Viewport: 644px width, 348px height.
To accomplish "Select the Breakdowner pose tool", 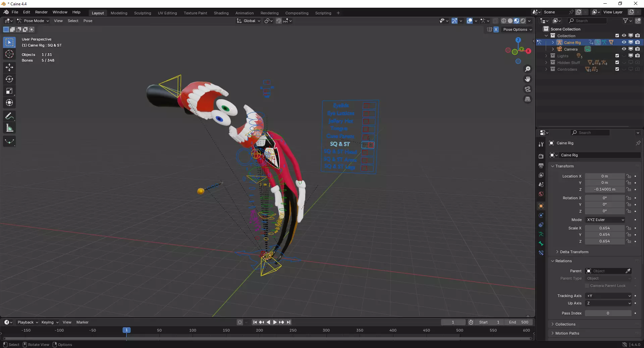I will 9,141.
